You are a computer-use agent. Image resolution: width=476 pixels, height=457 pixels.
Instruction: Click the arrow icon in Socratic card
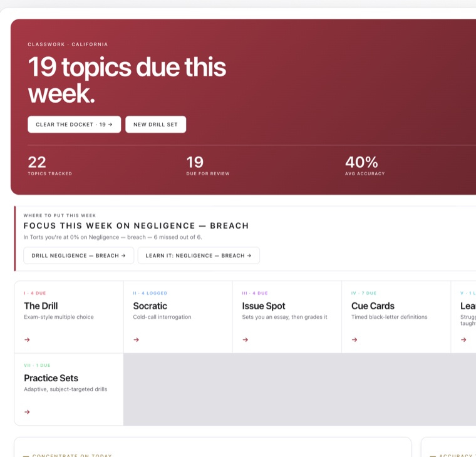[x=137, y=339]
